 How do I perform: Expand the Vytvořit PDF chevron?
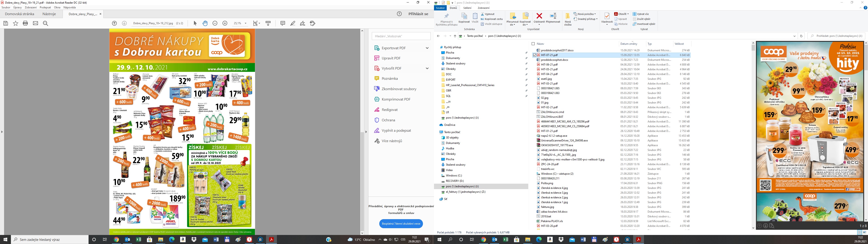coord(427,68)
